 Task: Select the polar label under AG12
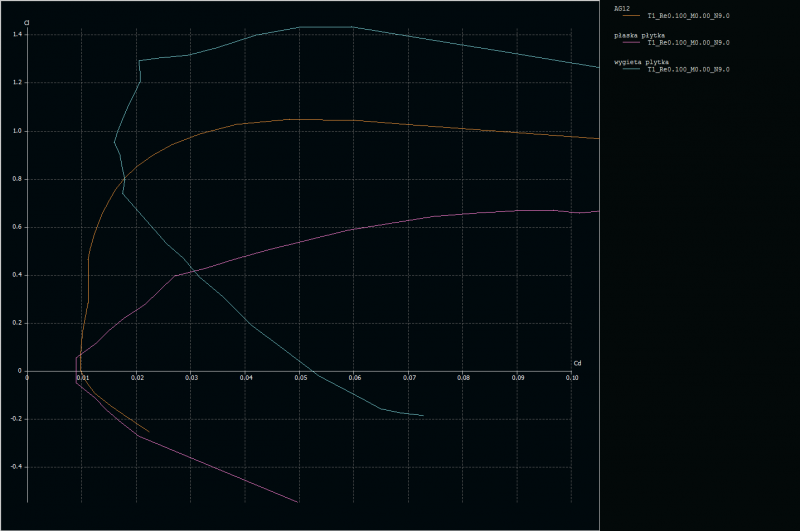point(688,16)
